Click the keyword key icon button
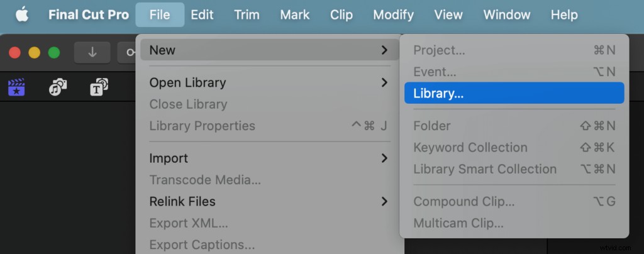The height and width of the screenshot is (254, 644). click(x=127, y=53)
